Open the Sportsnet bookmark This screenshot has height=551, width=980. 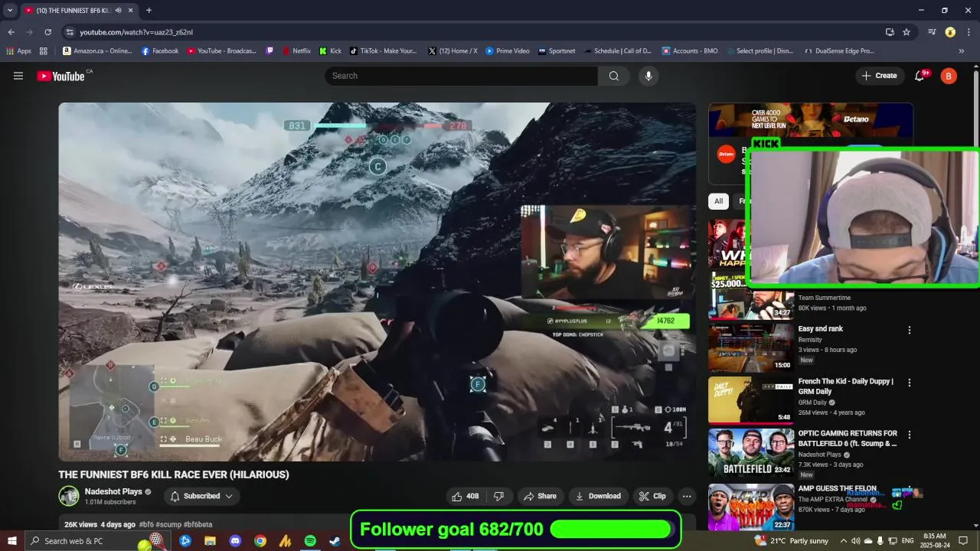tap(557, 51)
